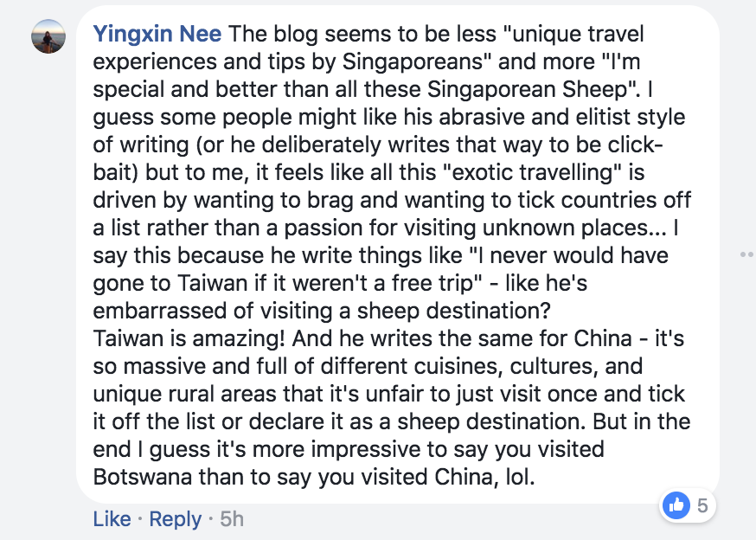Click the blue thumbs-up reaction icon

click(676, 505)
